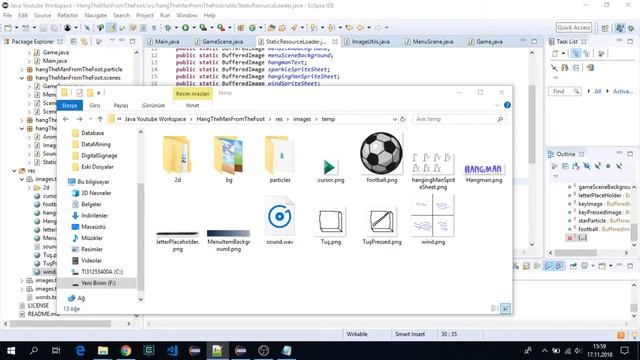640x360 pixels.
Task: Open the Eclipse Refactor menu
Action: click(68, 16)
